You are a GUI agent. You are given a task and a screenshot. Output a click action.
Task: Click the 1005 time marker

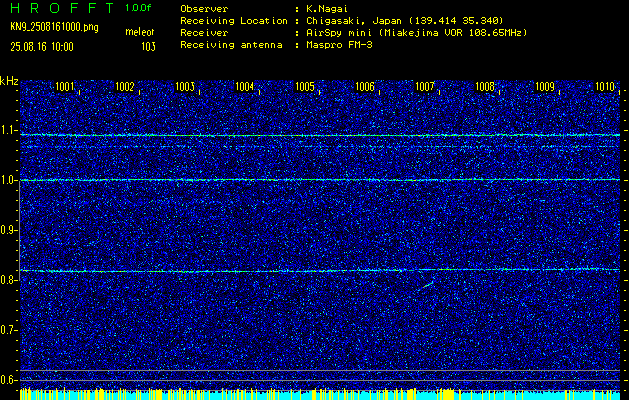(305, 86)
